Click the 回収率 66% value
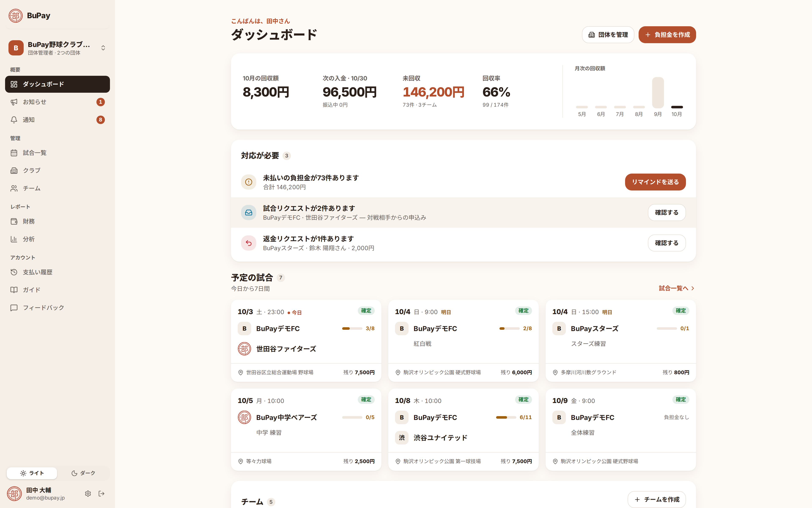The width and height of the screenshot is (812, 508). pos(496,92)
